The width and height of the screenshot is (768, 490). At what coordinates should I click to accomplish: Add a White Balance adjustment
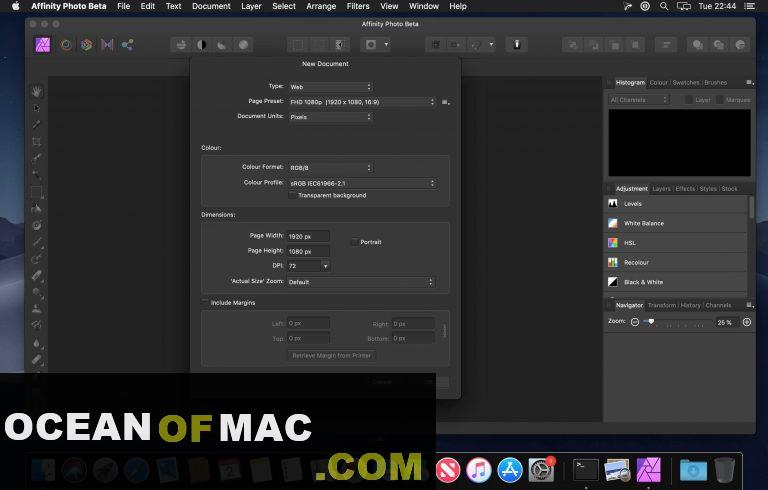tap(676, 223)
